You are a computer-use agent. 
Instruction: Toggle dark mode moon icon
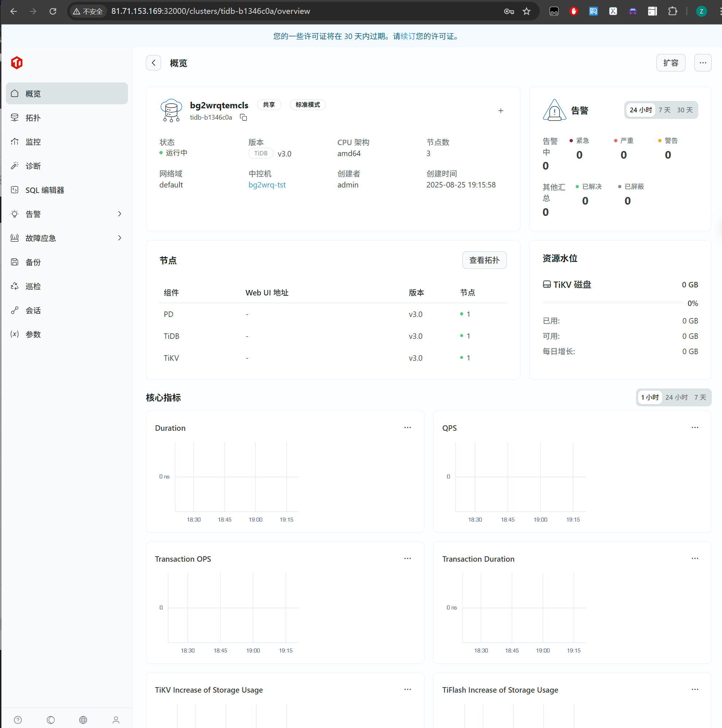point(50,720)
